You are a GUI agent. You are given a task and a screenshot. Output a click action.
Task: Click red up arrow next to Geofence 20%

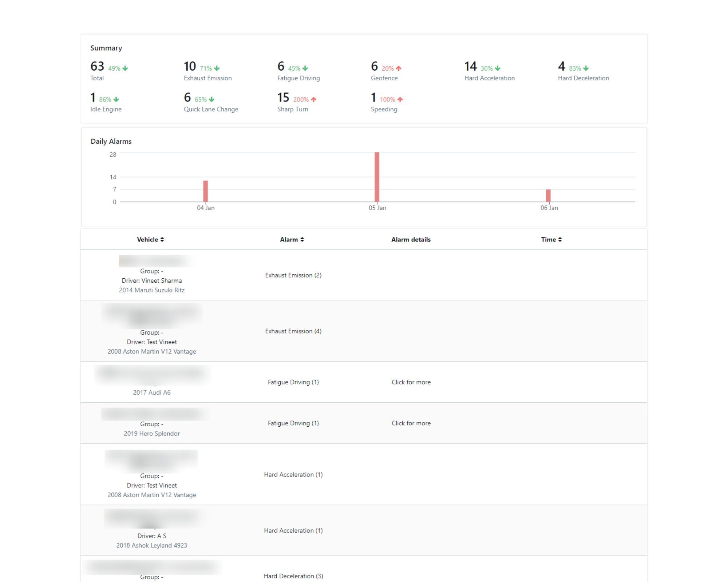399,68
